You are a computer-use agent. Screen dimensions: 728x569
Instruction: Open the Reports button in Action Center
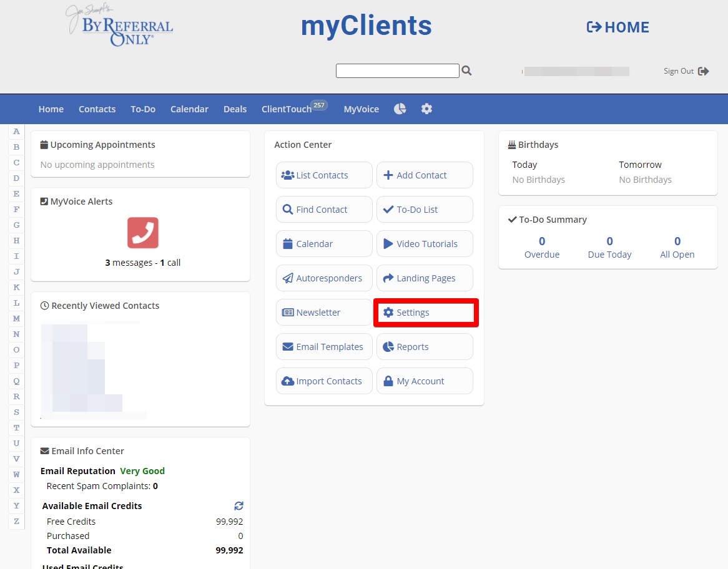(425, 347)
